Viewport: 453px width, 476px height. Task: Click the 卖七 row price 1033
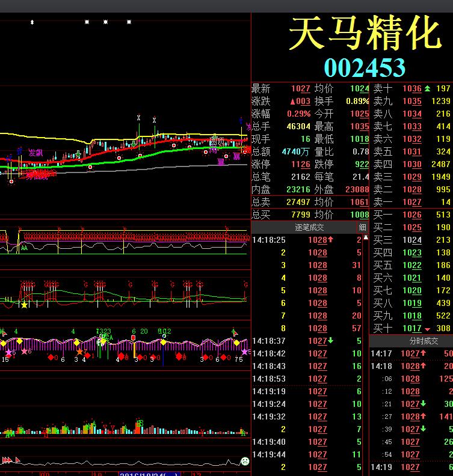pos(412,127)
